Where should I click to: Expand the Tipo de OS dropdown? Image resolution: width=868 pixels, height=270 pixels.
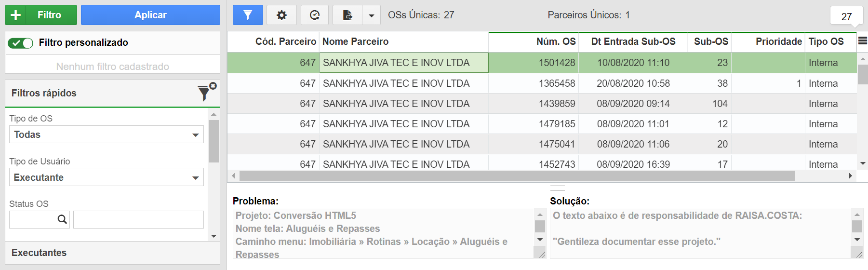click(107, 135)
